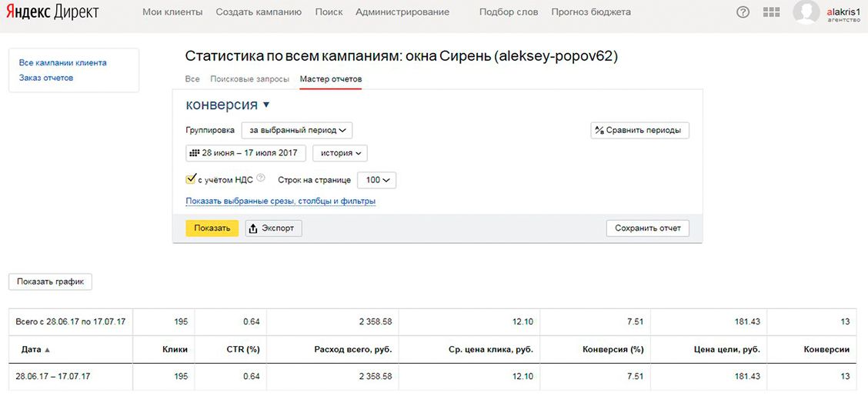Open the «история» dropdown
This screenshot has width=868, height=396.
(339, 153)
